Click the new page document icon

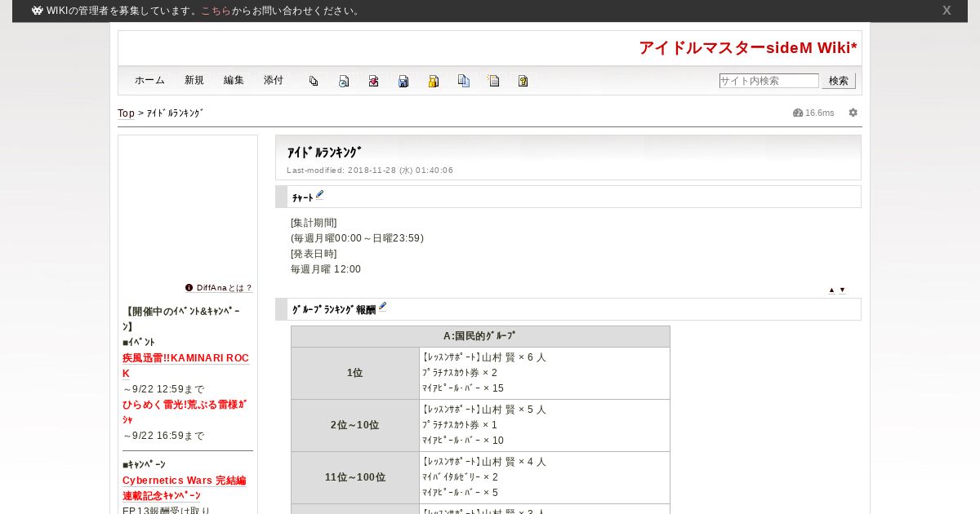point(493,81)
